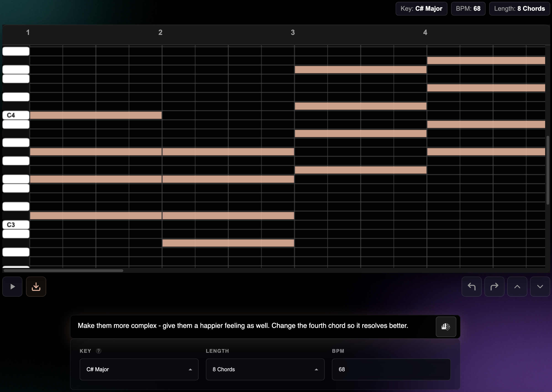
Task: Open the Key dropdown showing C# Major
Action: pos(139,369)
